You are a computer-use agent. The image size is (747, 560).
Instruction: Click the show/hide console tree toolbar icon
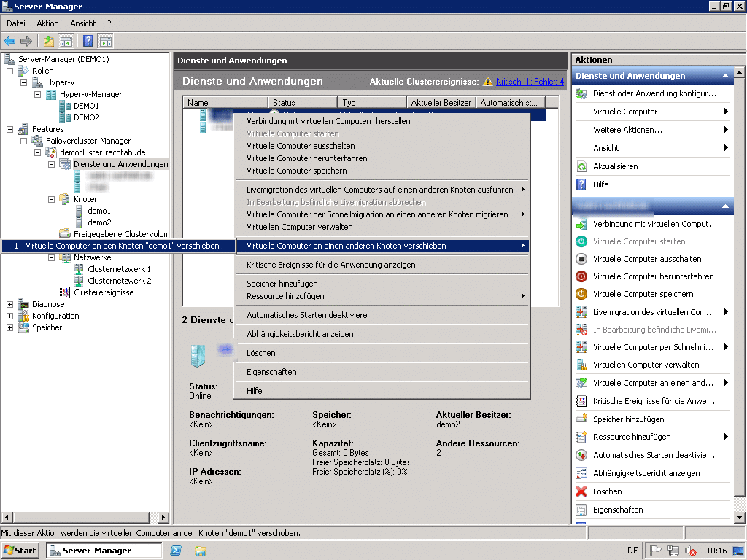pyautogui.click(x=65, y=42)
